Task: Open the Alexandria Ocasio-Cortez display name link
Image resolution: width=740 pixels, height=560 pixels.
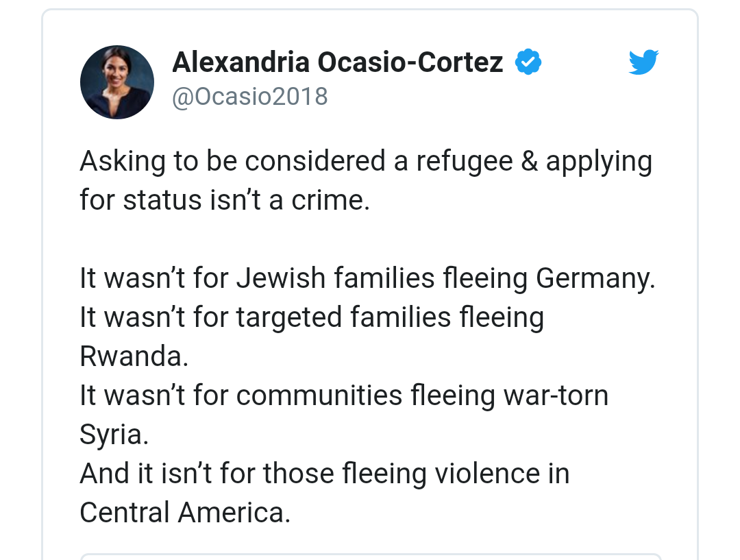Action: point(337,63)
